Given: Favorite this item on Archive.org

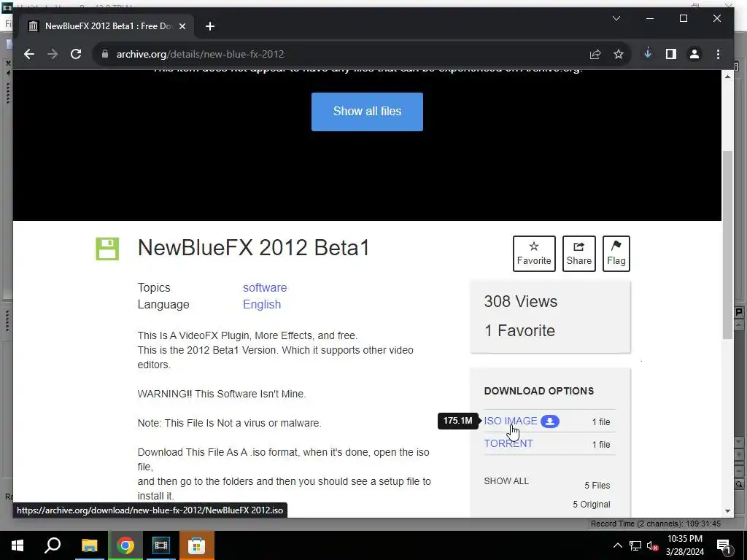Looking at the screenshot, I should pyautogui.click(x=534, y=254).
